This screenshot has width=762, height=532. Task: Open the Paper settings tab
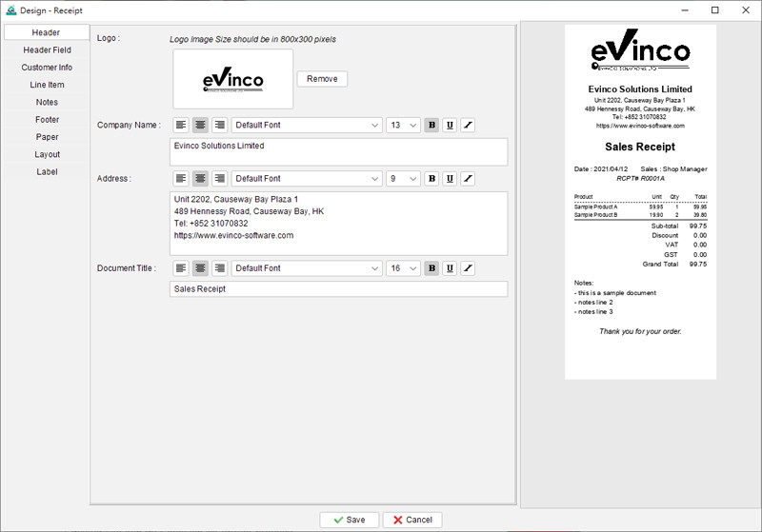(x=47, y=137)
